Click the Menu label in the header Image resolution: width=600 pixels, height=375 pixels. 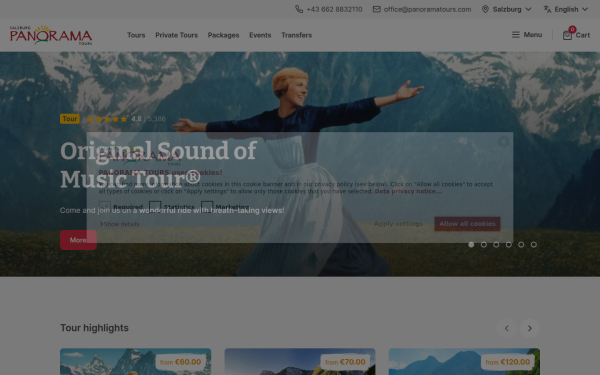tap(533, 35)
